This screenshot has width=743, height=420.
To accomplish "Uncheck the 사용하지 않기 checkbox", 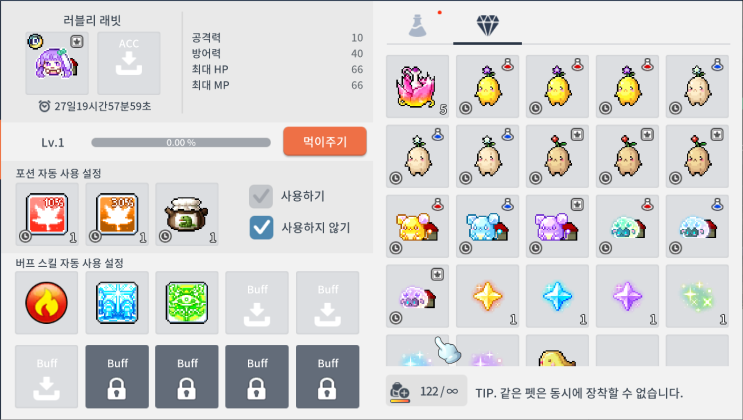I will click(x=261, y=228).
